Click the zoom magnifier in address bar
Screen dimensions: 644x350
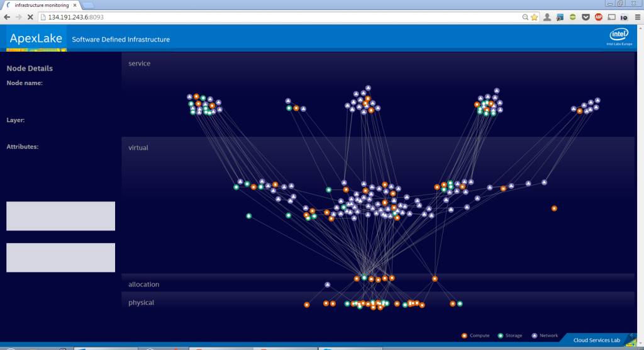coord(525,17)
